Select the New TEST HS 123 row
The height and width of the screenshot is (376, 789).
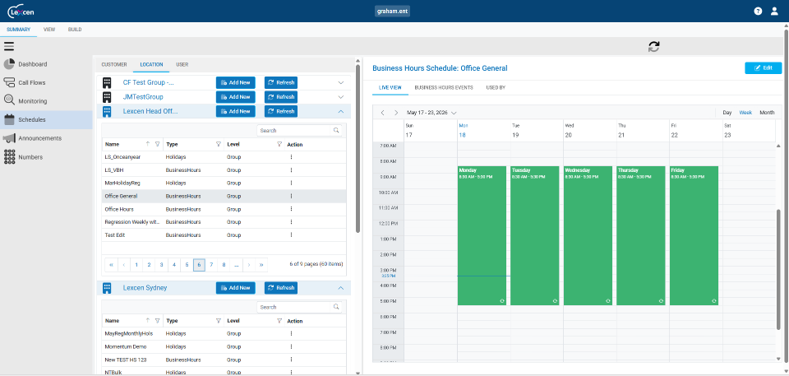tap(224, 360)
